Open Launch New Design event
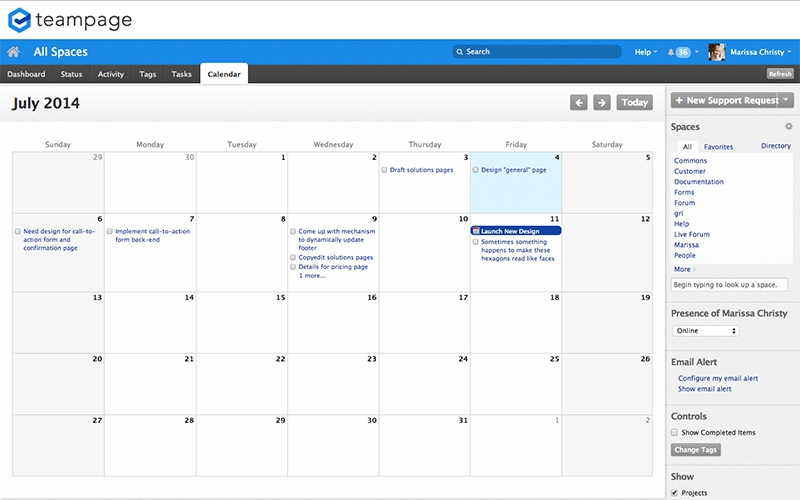This screenshot has height=500, width=800. click(516, 231)
